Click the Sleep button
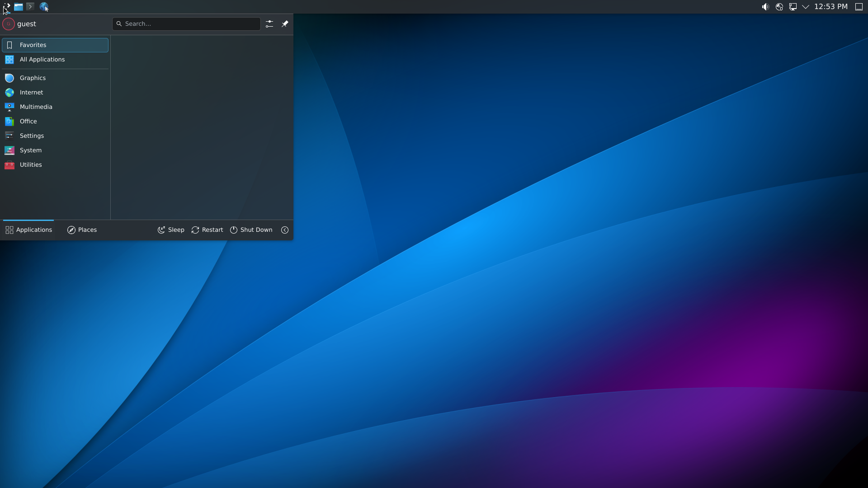This screenshot has width=868, height=488. [171, 230]
